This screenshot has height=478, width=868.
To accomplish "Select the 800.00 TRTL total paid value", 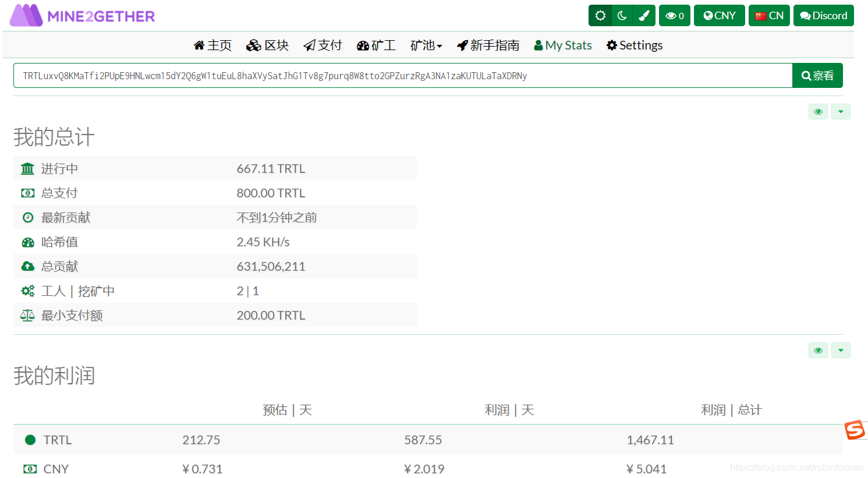I will 271,193.
